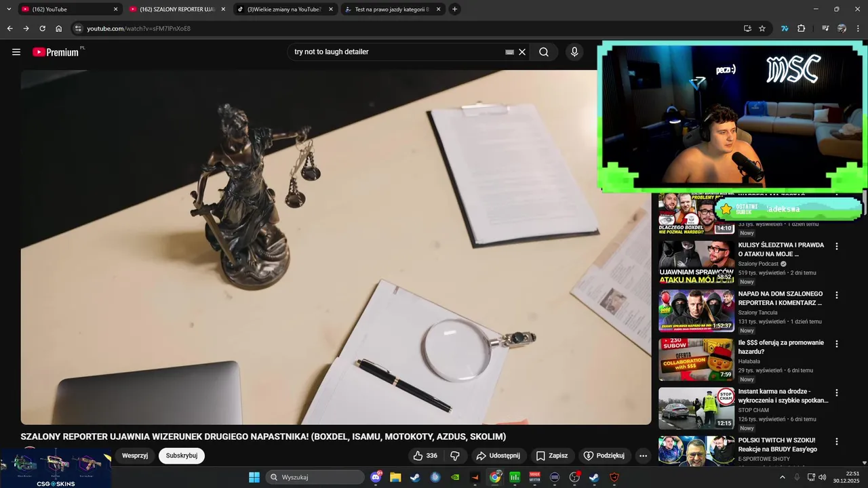Screen dimensions: 868x488
Task: Open options for Ile $$$ oferują video
Action: [x=837, y=344]
